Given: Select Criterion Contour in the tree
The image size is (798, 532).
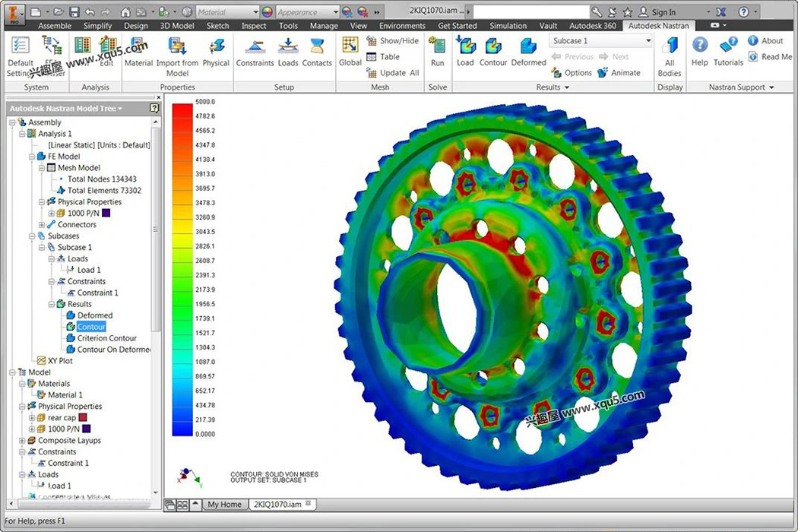Looking at the screenshot, I should [x=107, y=338].
